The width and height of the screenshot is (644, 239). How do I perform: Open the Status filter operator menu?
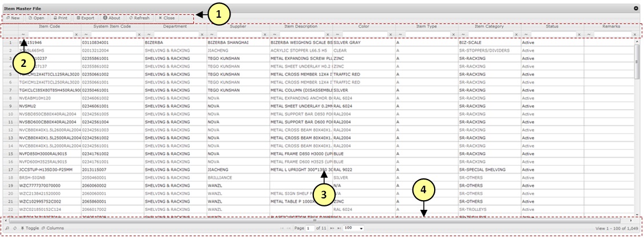(x=526, y=35)
